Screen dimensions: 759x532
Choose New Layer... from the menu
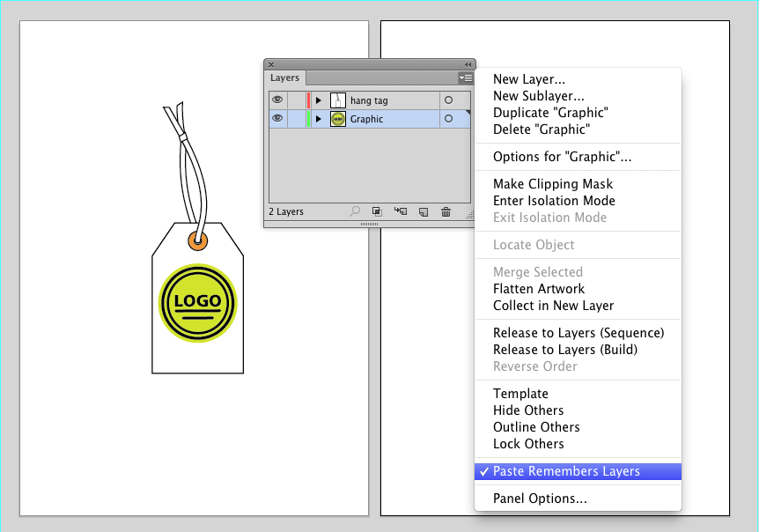coord(529,79)
